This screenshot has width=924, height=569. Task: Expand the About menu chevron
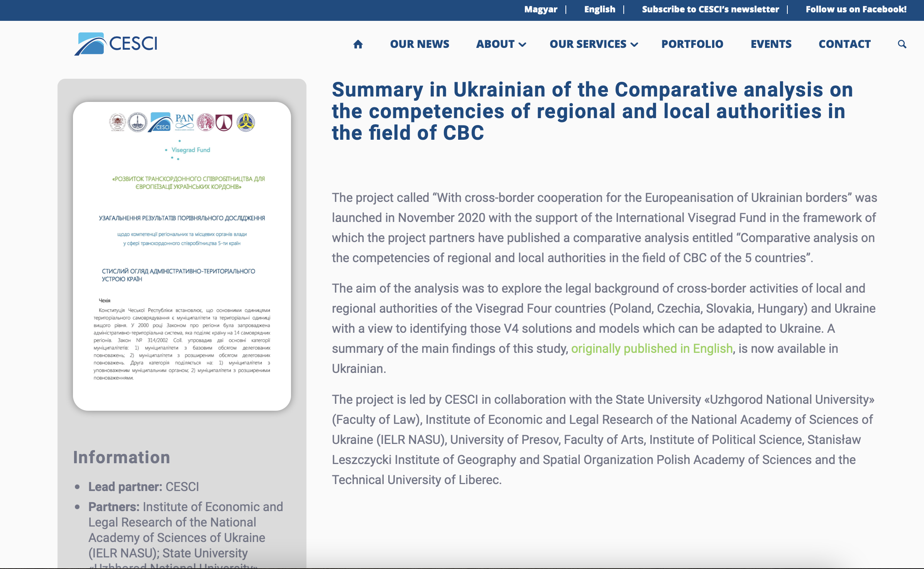pos(523,44)
